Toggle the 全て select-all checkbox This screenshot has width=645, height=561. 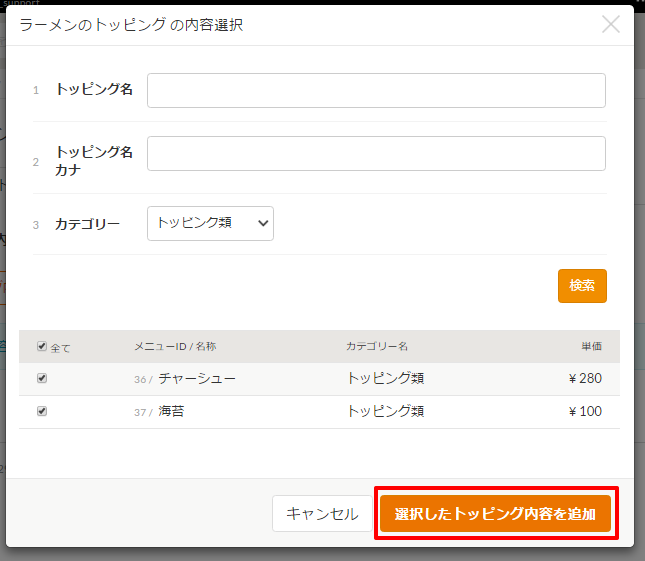42,347
